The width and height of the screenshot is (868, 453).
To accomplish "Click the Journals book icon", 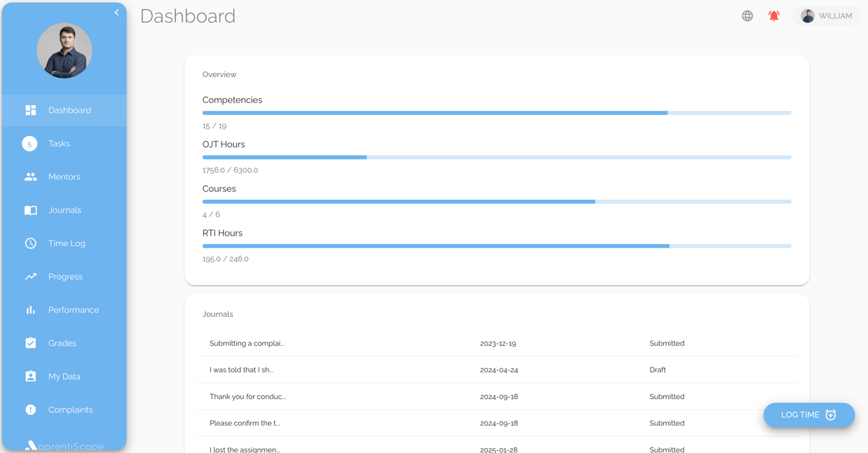I will point(31,210).
